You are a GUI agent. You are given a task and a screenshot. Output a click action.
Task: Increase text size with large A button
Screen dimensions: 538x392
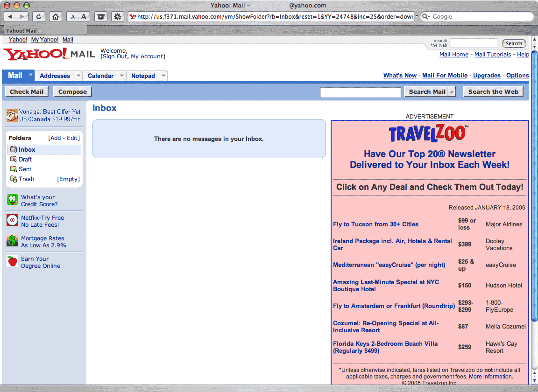click(x=84, y=16)
